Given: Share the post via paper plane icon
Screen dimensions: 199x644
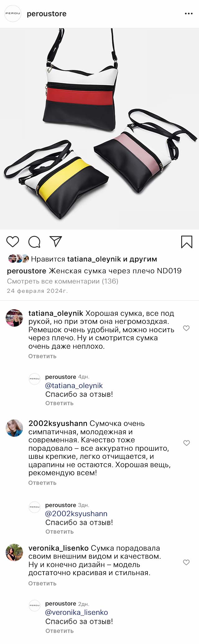Looking at the screenshot, I should click(56, 242).
